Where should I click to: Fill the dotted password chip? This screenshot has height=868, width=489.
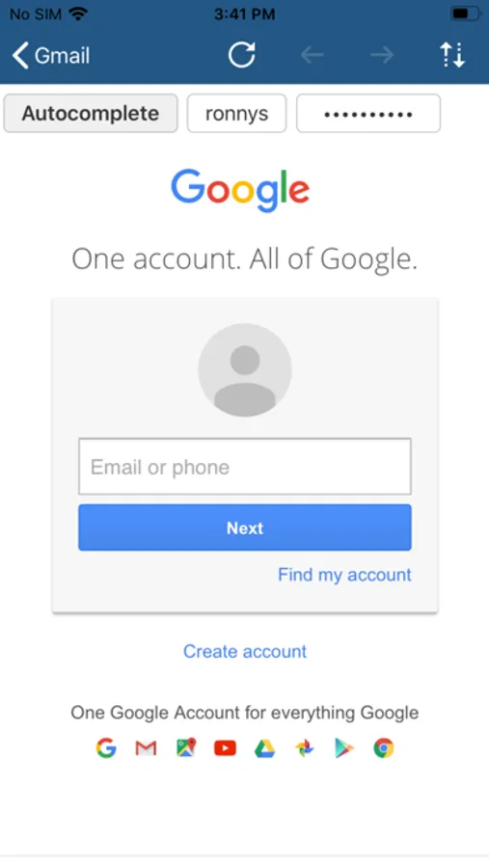click(368, 114)
